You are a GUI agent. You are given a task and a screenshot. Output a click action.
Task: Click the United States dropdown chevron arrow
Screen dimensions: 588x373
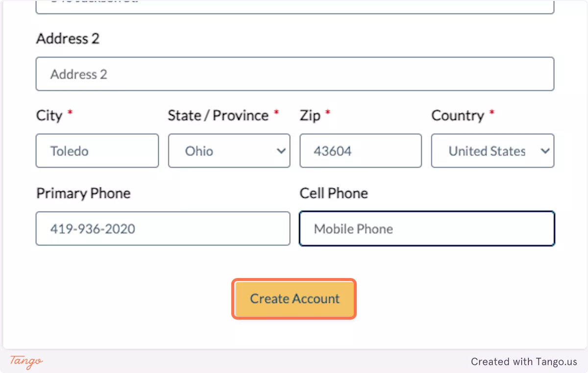[545, 151]
